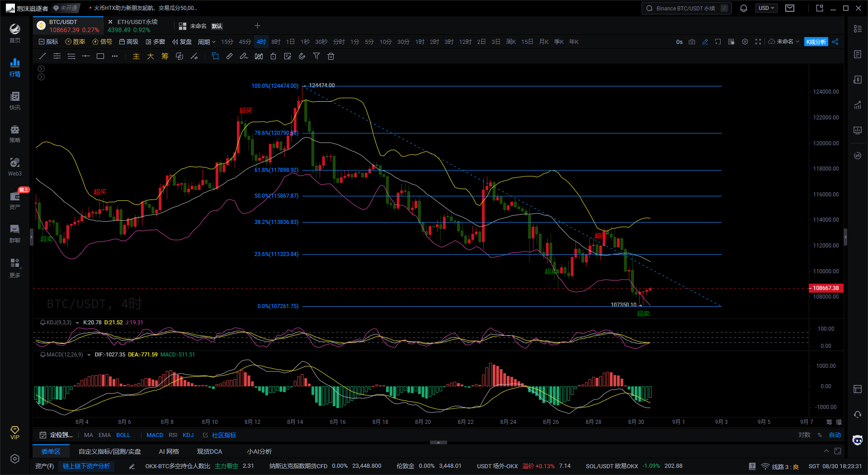Viewport: 868px width, 475px height.
Task: Open the 社区指标 link
Action: [224, 435]
